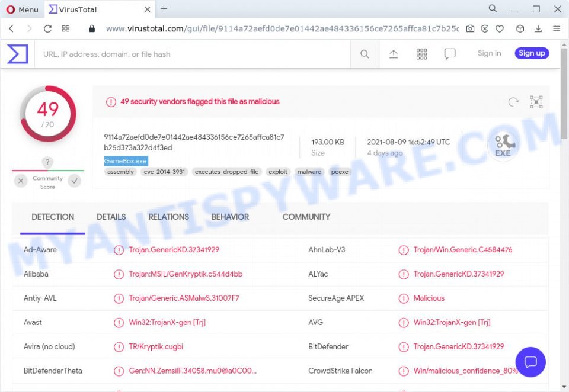This screenshot has width=569, height=392.
Task: Click the peexe tag
Action: (340, 172)
